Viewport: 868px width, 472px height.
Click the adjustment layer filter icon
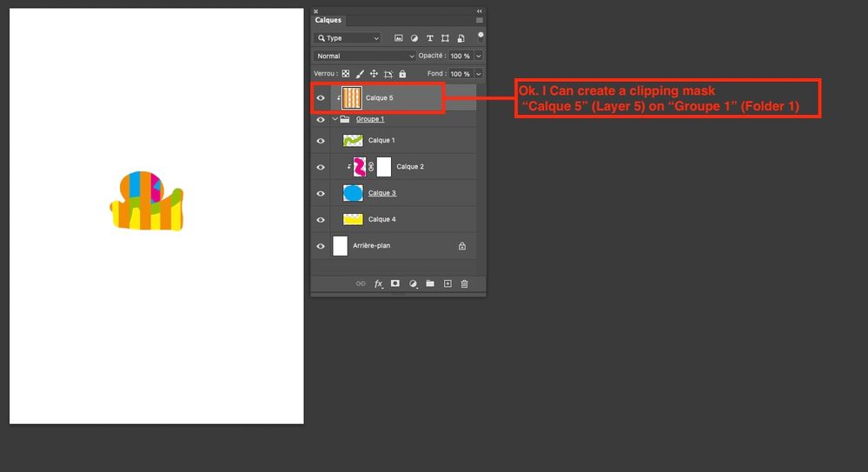click(414, 38)
